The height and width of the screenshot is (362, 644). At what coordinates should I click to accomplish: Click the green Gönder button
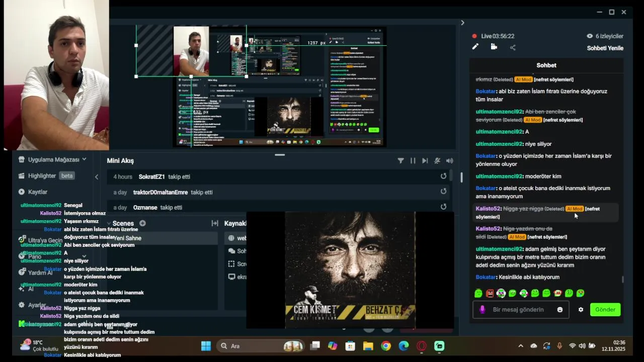tap(605, 310)
